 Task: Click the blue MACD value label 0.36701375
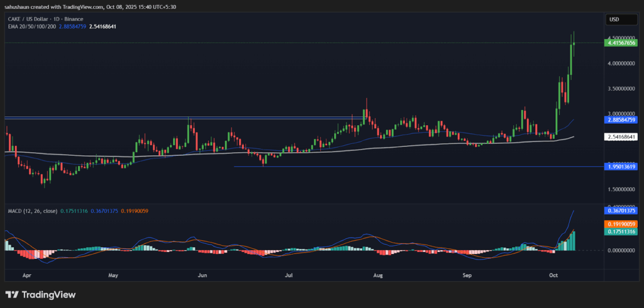(x=621, y=211)
